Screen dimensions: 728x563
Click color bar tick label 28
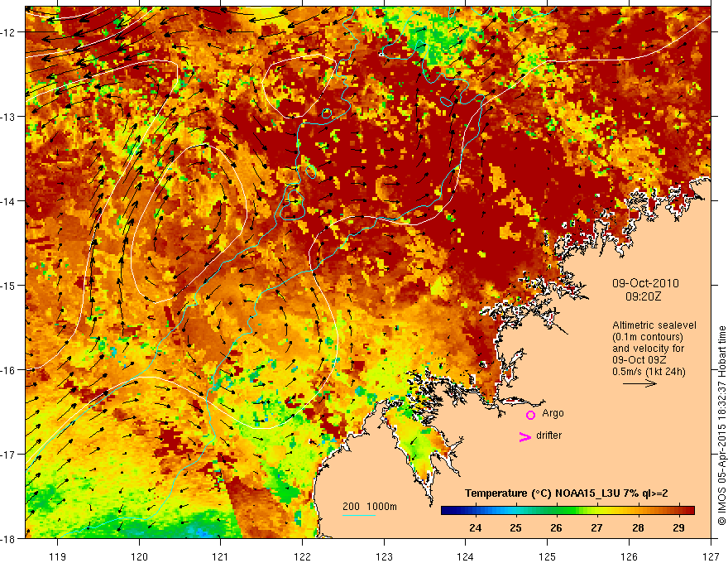(638, 528)
